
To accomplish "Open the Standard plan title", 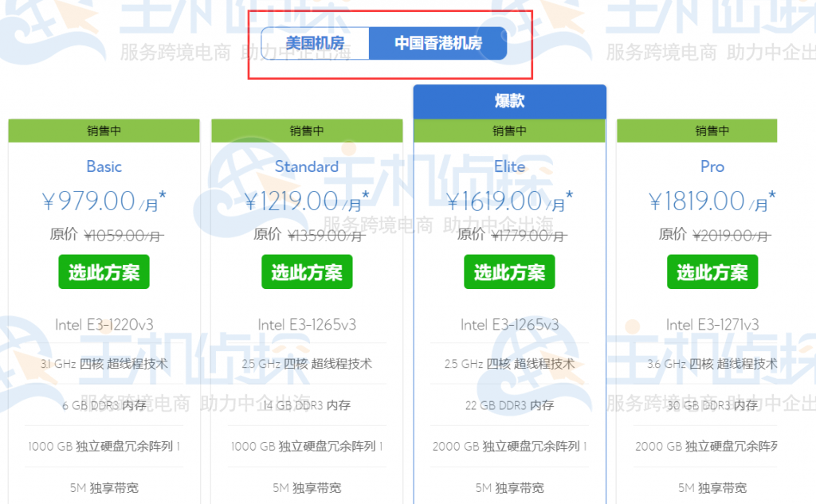I will coord(307,166).
